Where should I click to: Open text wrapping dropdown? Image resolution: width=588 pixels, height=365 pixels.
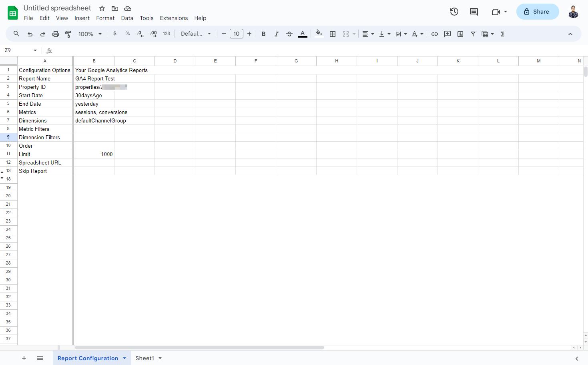401,34
